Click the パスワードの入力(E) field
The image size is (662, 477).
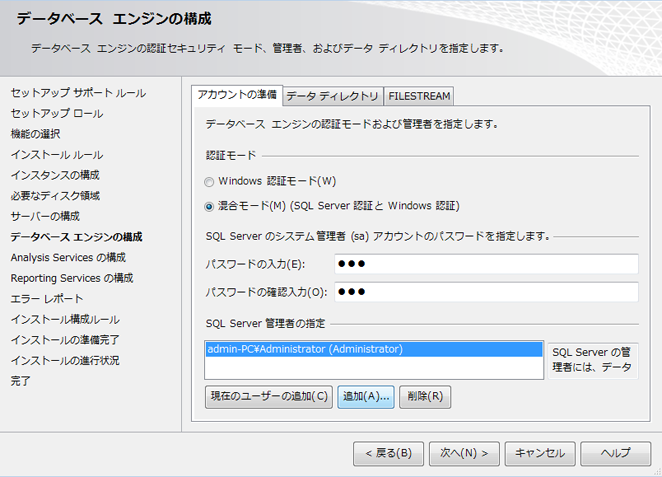coord(486,264)
